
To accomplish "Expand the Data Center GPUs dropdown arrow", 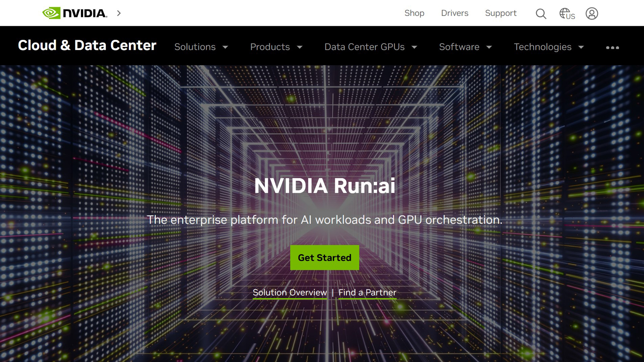I will [x=415, y=47].
